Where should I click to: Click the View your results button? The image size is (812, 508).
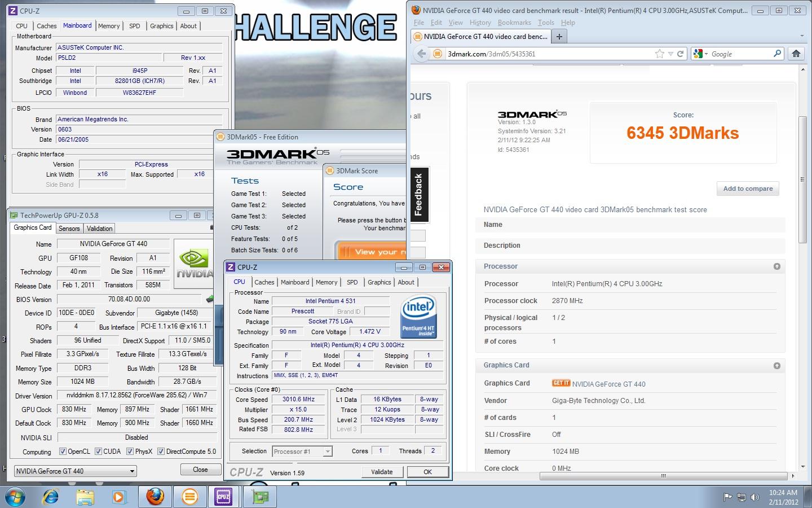[x=370, y=252]
